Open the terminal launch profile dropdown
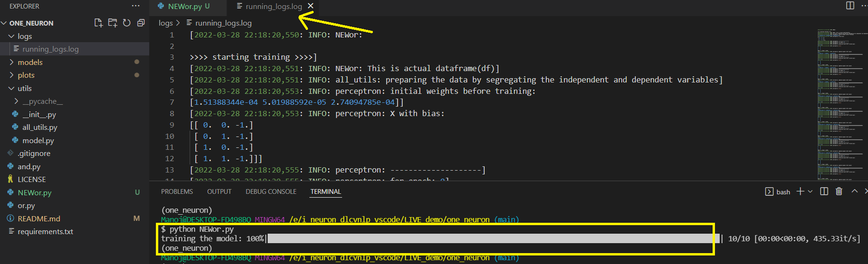 click(810, 191)
